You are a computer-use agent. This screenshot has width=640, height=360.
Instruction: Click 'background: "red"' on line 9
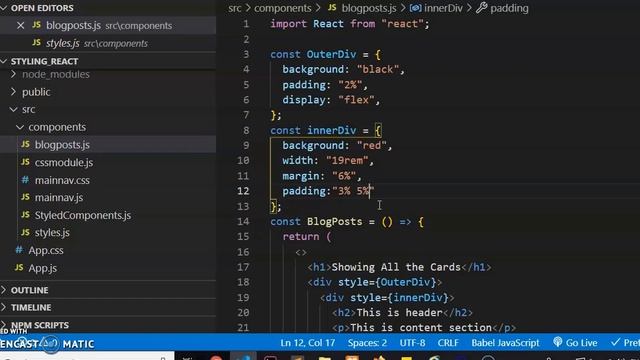point(334,145)
